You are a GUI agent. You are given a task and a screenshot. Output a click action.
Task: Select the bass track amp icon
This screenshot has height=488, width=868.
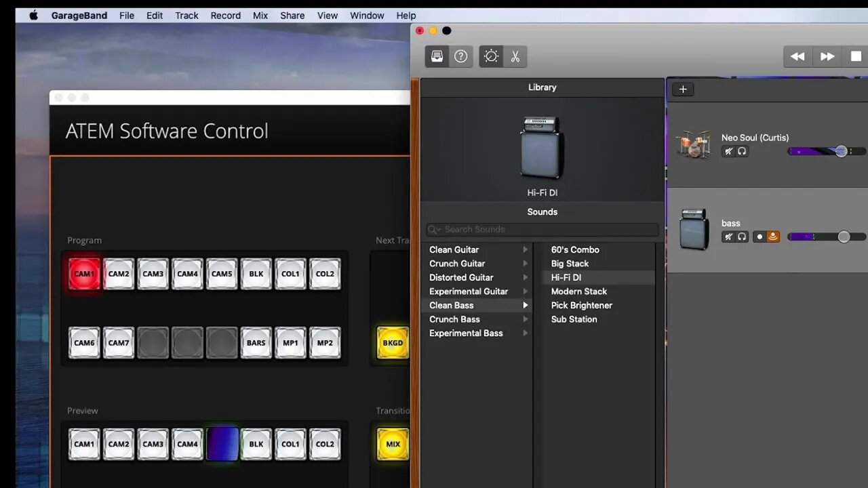click(694, 229)
